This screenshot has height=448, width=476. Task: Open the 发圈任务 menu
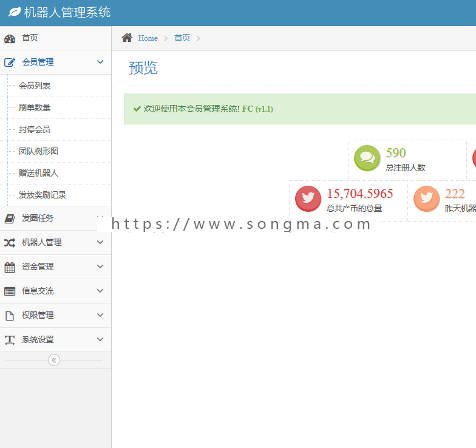click(56, 219)
